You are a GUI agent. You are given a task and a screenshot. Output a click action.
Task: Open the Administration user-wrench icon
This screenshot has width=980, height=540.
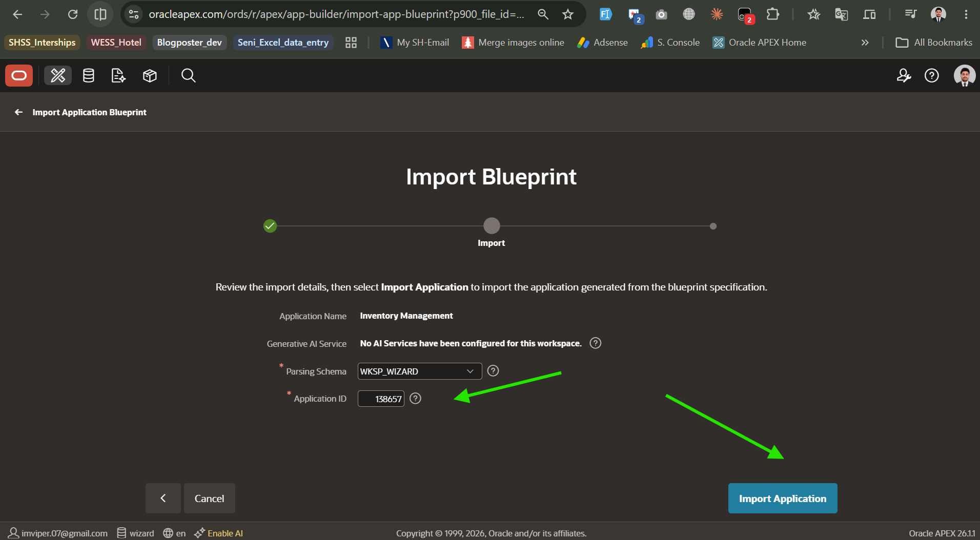click(904, 76)
